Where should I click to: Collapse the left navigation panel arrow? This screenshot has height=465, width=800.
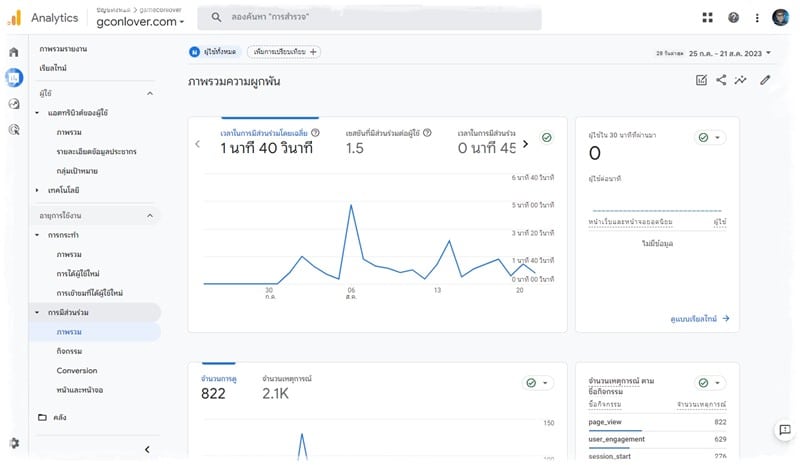point(147,449)
